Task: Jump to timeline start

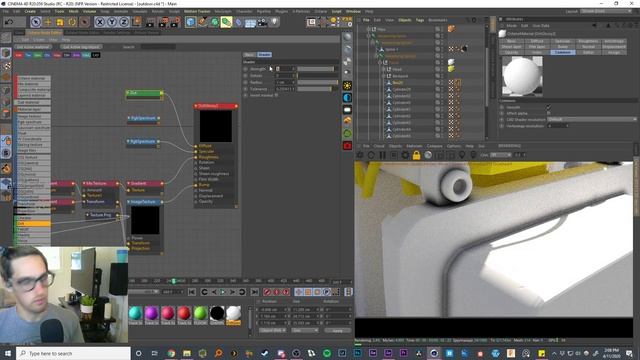Action: tap(192, 292)
